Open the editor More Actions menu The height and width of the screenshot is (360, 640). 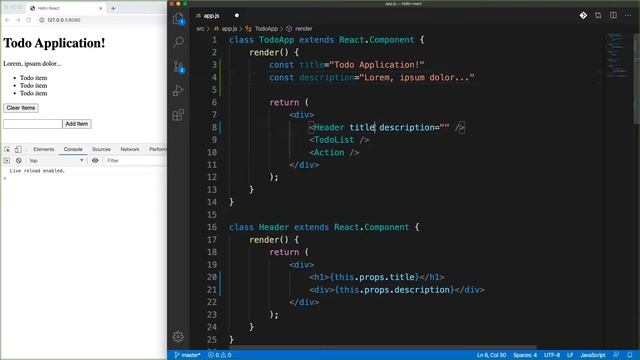click(628, 16)
